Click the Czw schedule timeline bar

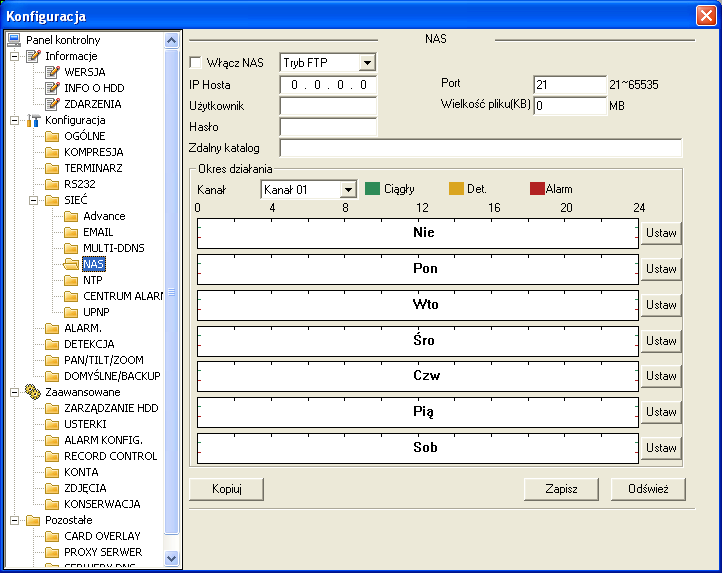pos(418,376)
